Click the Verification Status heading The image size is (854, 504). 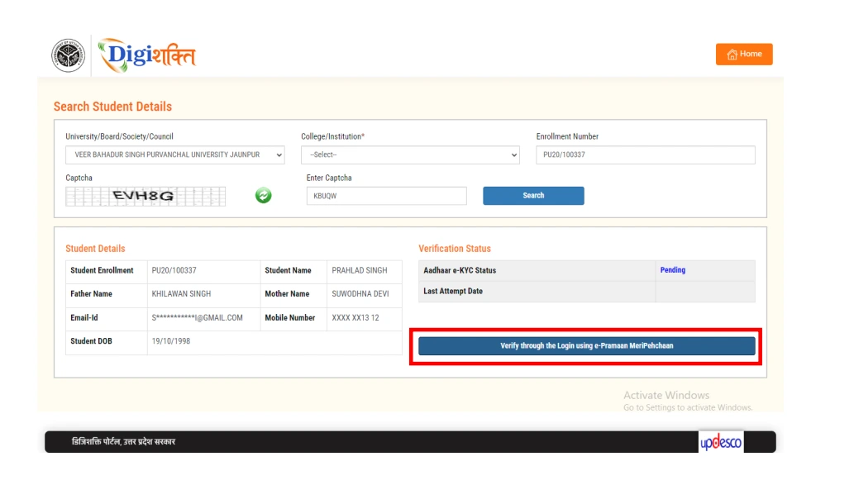(454, 248)
